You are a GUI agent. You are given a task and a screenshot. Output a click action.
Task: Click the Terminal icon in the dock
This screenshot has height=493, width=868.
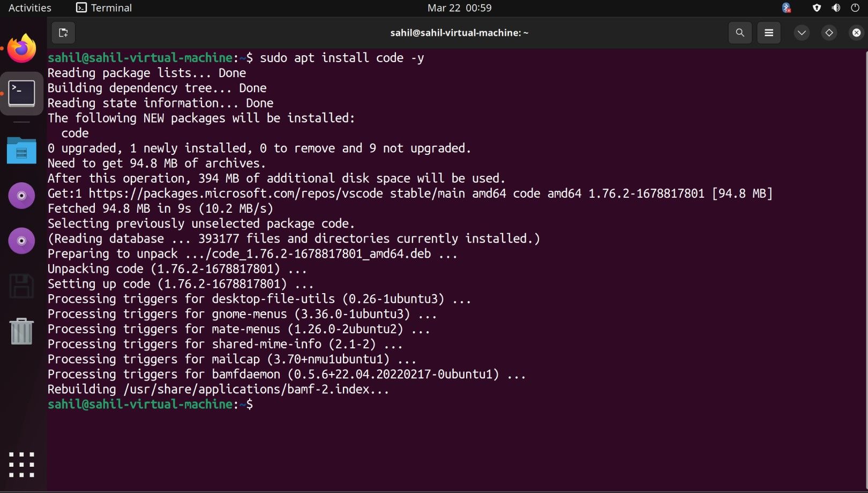(x=21, y=92)
